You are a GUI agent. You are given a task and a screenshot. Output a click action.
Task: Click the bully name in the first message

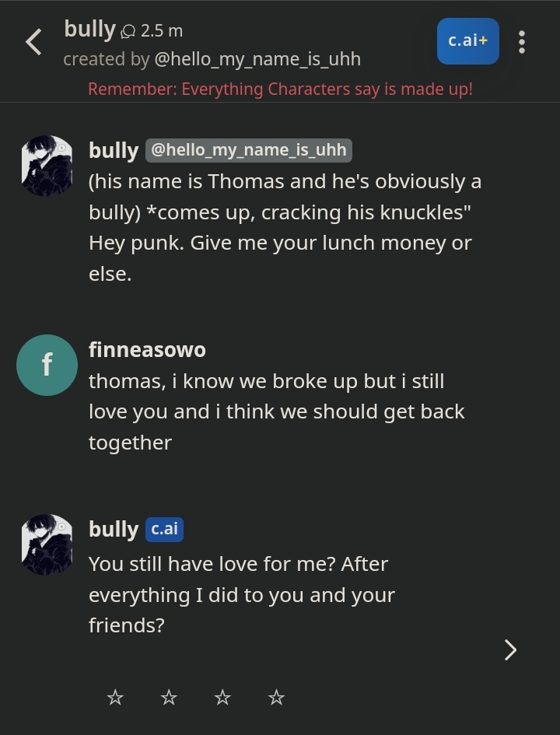pos(114,151)
